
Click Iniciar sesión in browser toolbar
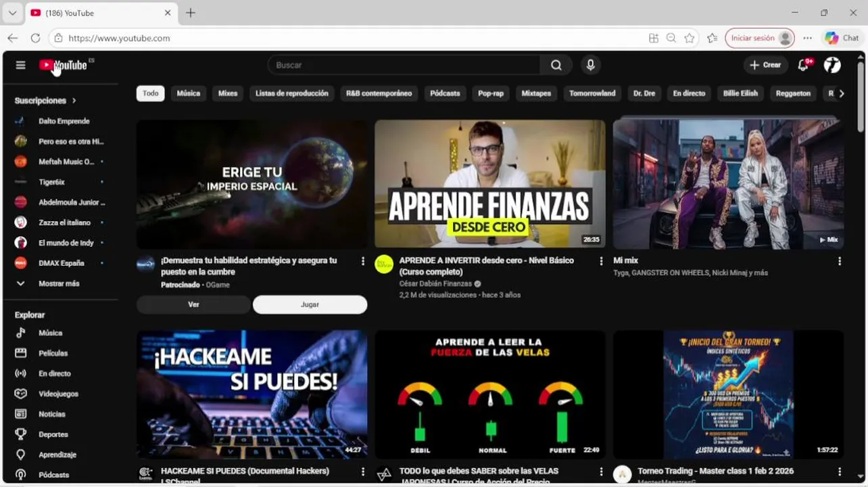[x=759, y=39]
